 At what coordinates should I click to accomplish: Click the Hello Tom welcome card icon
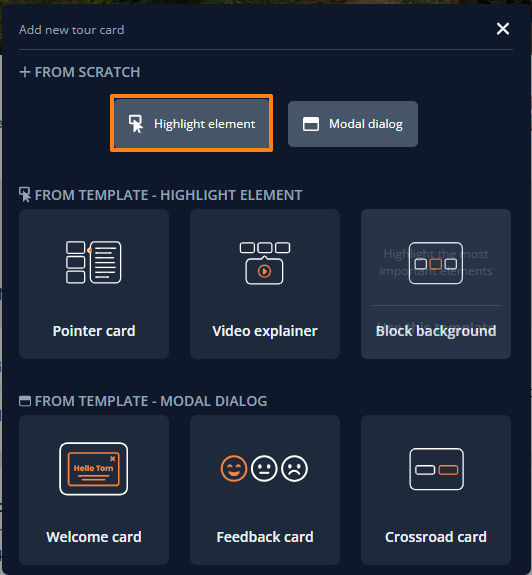tap(93, 469)
